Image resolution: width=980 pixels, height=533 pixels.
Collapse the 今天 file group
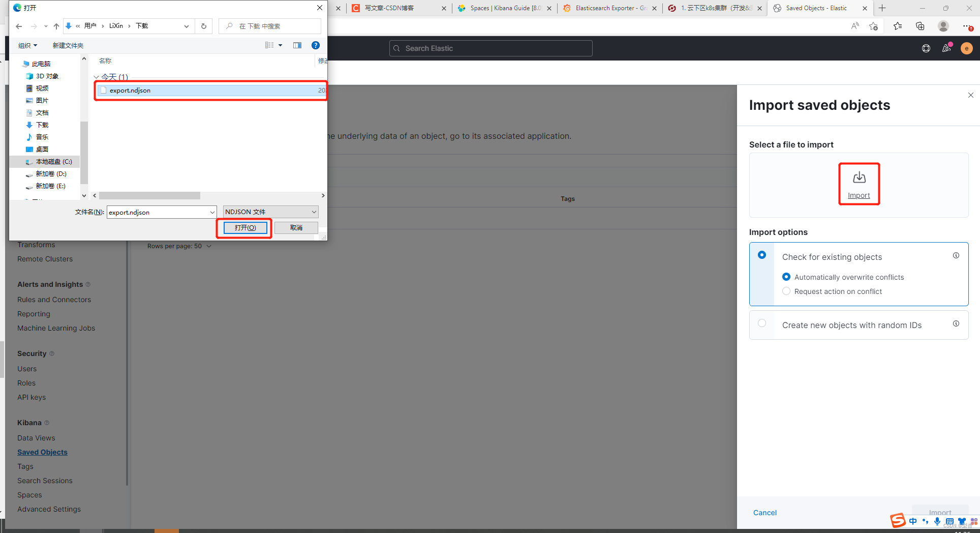click(x=96, y=77)
